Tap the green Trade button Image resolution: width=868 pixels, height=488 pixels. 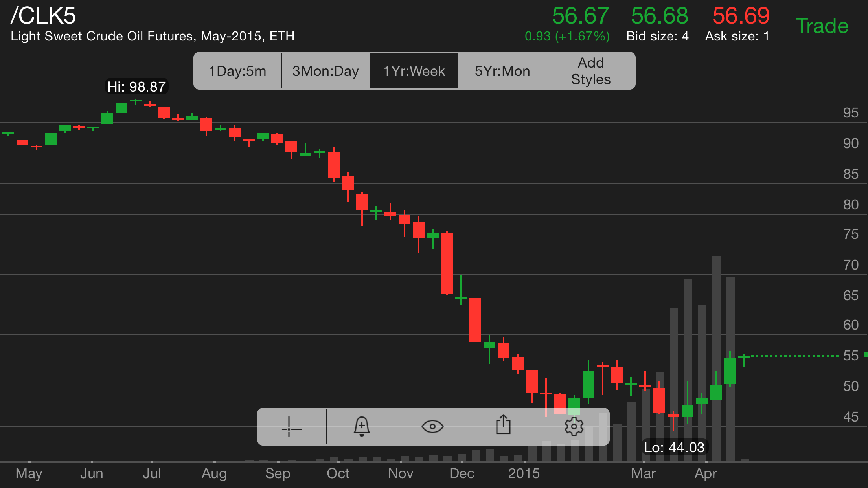click(x=822, y=26)
